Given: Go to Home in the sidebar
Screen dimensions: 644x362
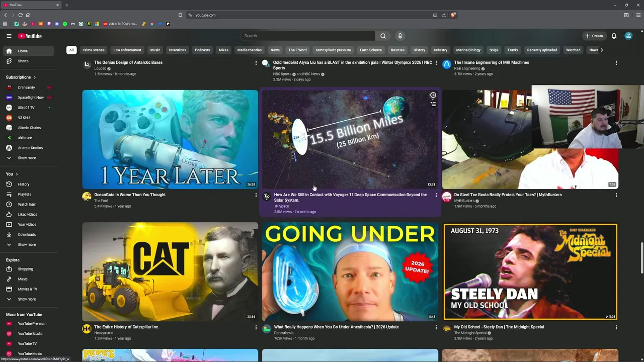Looking at the screenshot, I should coord(28,51).
